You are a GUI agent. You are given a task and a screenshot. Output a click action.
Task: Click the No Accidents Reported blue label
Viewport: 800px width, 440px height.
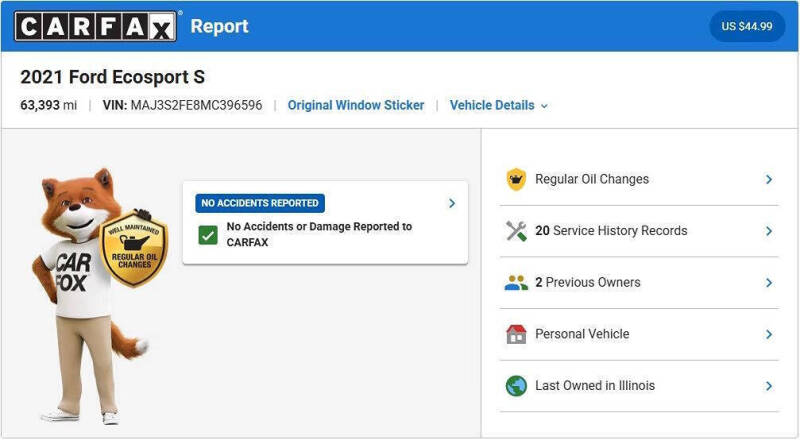[x=260, y=203]
